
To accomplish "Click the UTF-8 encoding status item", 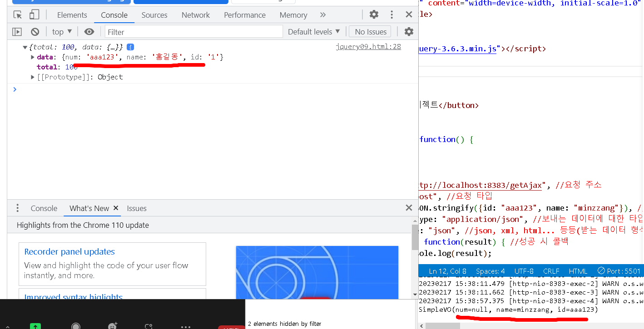I will click(x=524, y=271).
